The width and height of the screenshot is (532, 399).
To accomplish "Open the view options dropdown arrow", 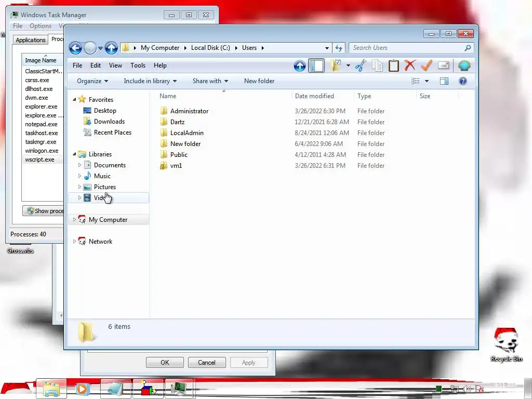I will (x=427, y=81).
